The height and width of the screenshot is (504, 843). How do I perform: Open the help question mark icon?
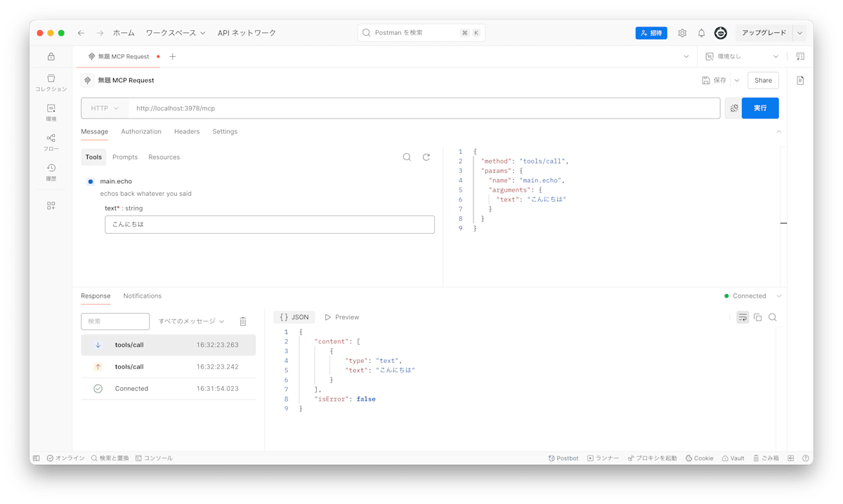point(806,458)
